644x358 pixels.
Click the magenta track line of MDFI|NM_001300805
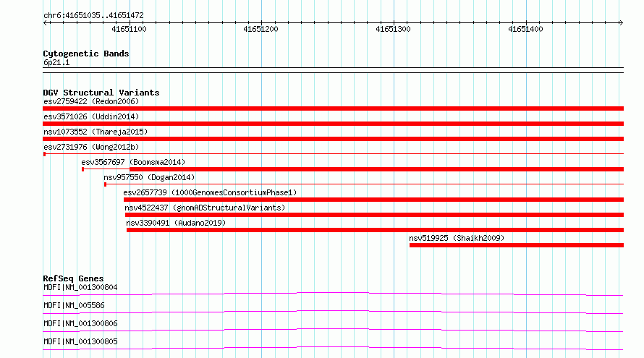click(333, 347)
